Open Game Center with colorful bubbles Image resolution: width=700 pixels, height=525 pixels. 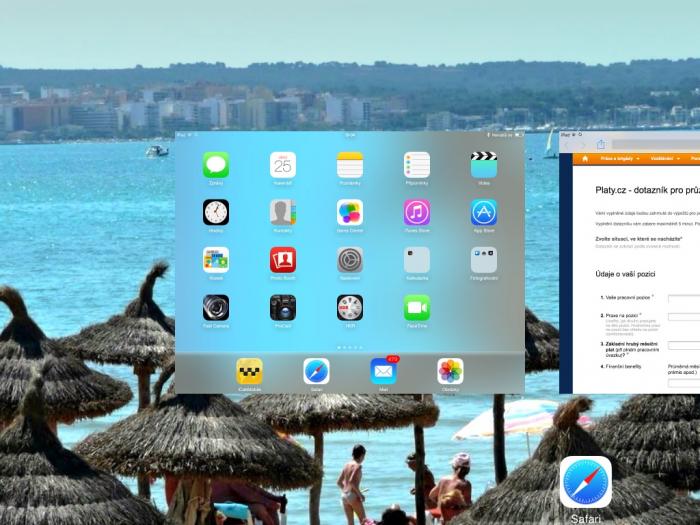(x=350, y=212)
